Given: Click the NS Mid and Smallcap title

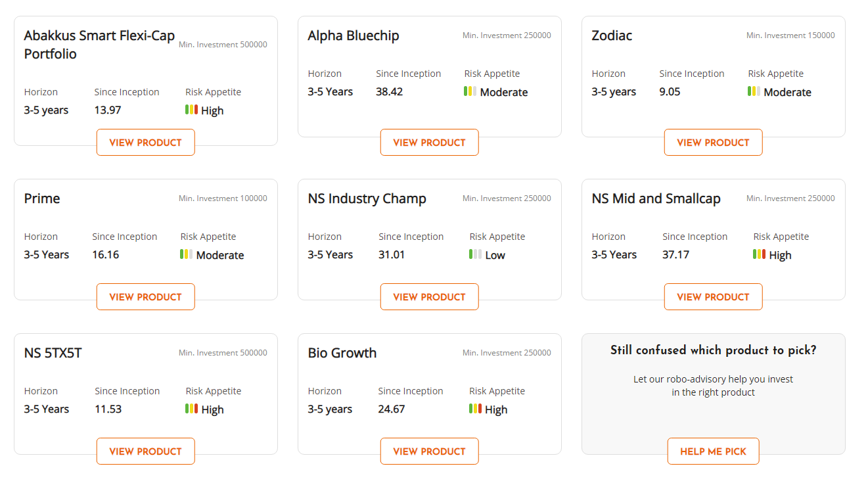Looking at the screenshot, I should (656, 198).
